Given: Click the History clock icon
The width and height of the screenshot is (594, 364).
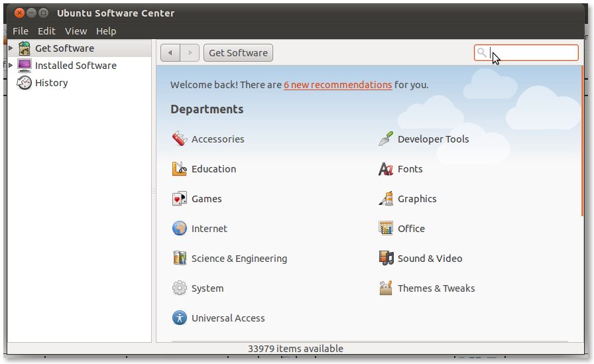Looking at the screenshot, I should 25,83.
